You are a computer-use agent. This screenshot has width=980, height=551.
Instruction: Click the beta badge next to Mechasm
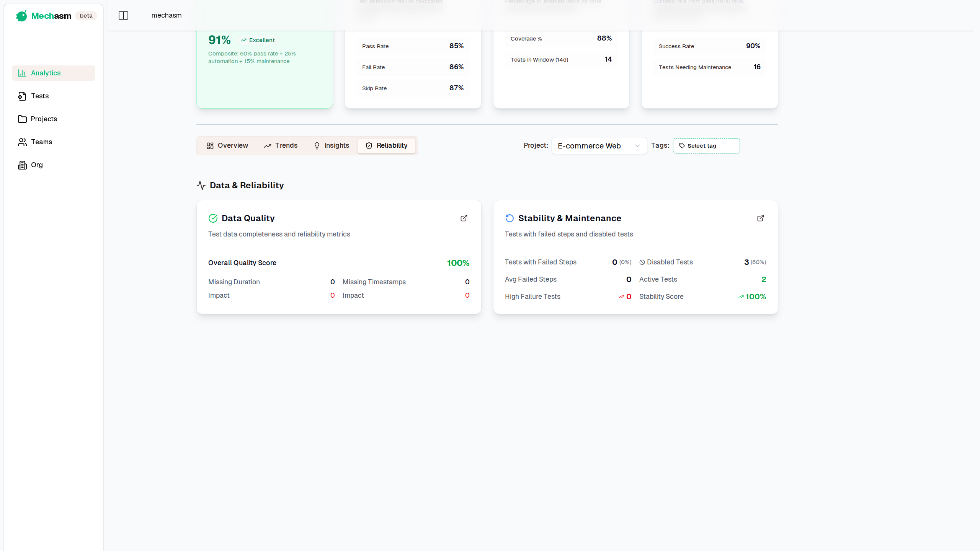pos(86,16)
